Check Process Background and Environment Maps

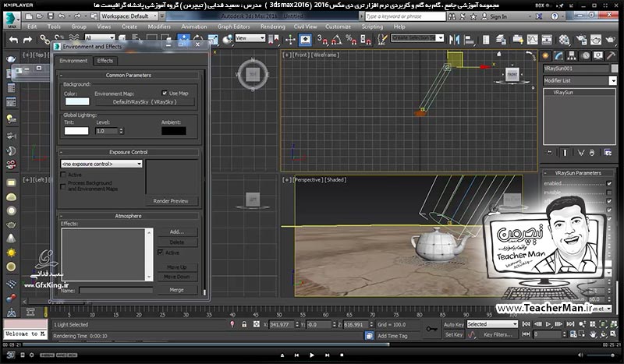tap(63, 186)
